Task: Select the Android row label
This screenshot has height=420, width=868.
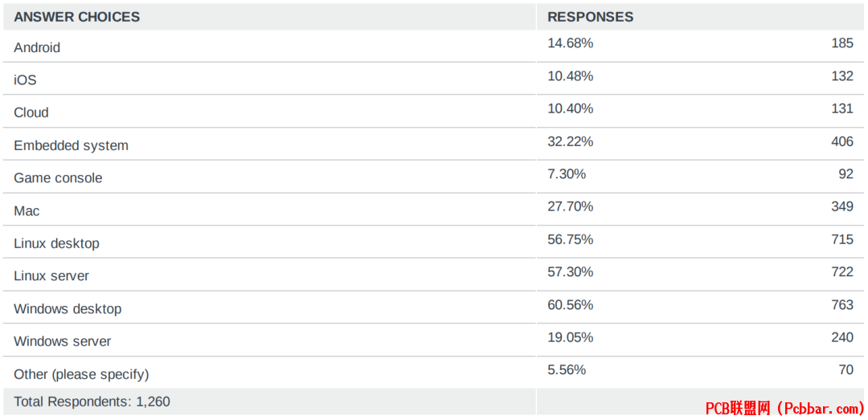Action: 37,47
